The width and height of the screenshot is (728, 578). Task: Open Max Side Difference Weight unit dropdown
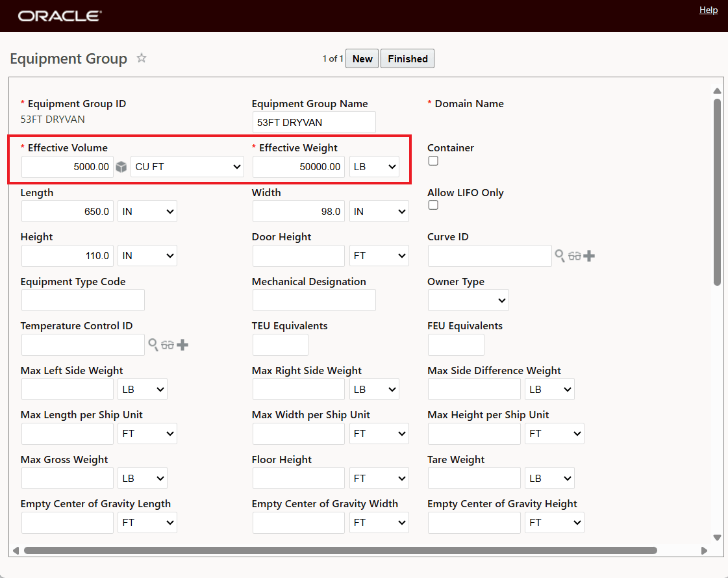(549, 389)
